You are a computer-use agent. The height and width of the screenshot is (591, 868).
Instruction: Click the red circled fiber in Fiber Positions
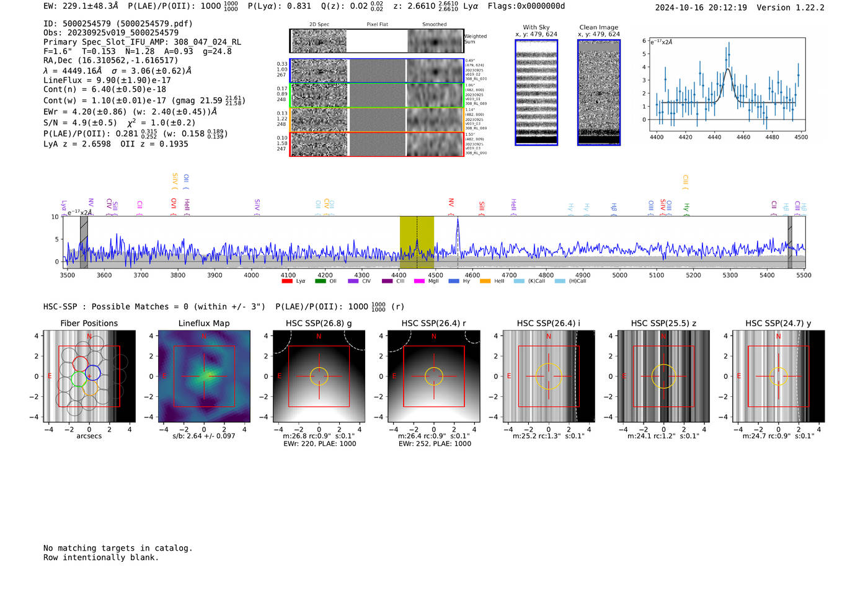80,364
